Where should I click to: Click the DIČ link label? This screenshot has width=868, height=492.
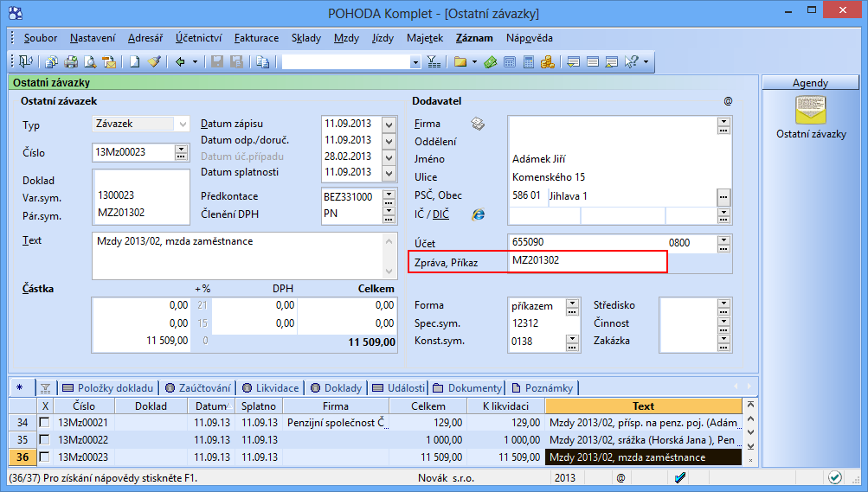tap(440, 214)
